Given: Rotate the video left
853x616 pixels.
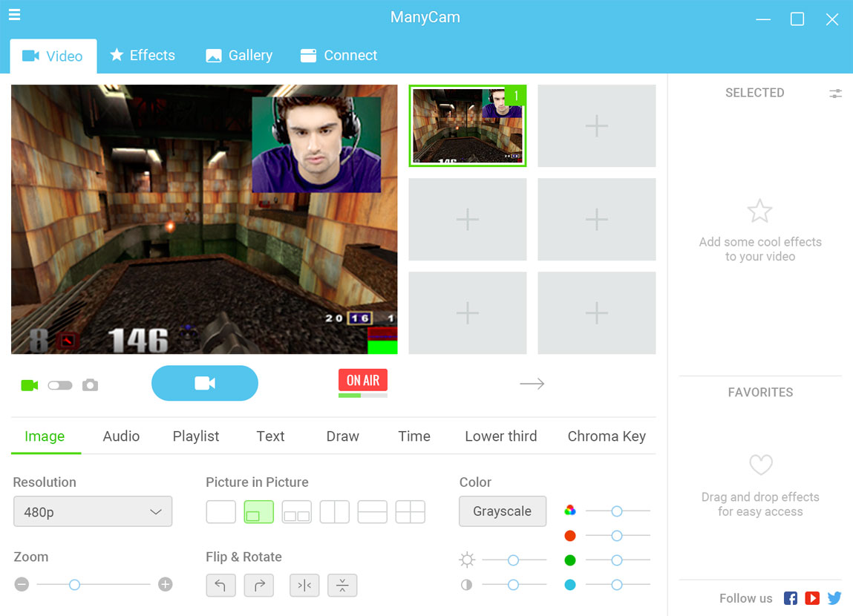Looking at the screenshot, I should tap(220, 586).
